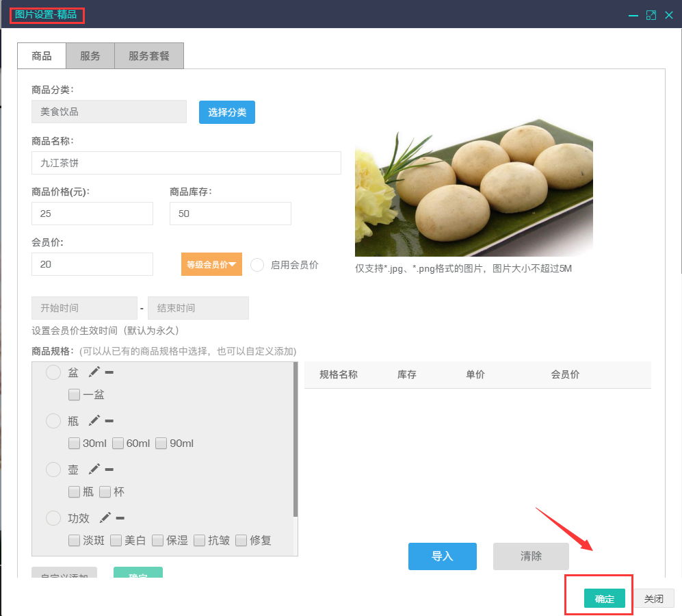Click the 库存 column header
Screen dimensions: 682x616
[x=407, y=374]
